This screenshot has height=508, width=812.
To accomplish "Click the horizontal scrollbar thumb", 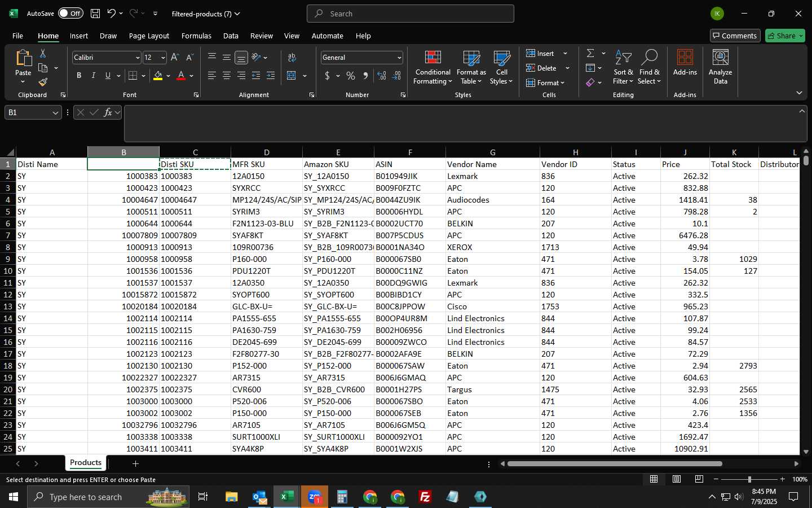I will (x=615, y=464).
